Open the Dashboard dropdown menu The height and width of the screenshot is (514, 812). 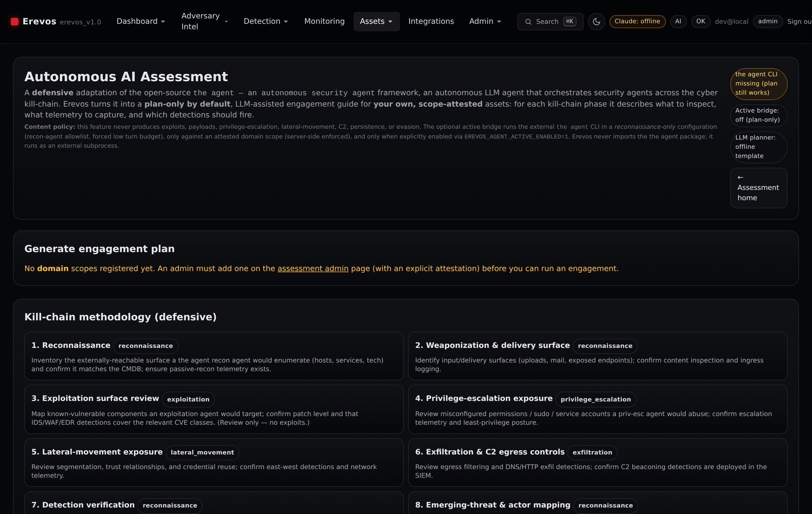141,21
